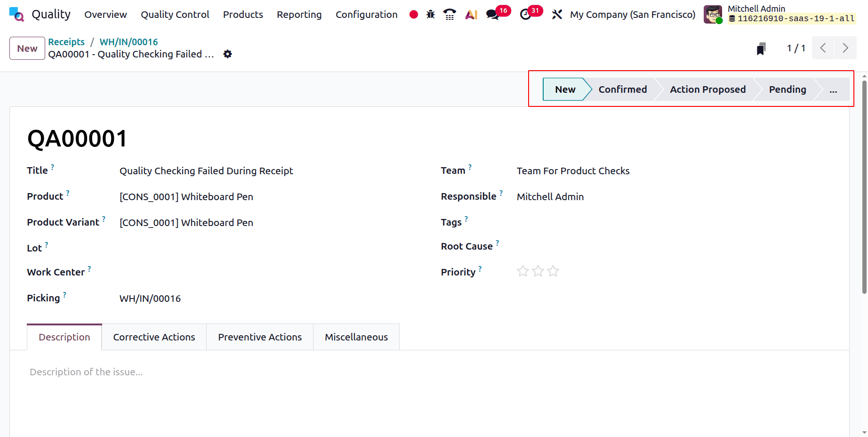
Task: Open the Overview menu
Action: click(x=105, y=15)
